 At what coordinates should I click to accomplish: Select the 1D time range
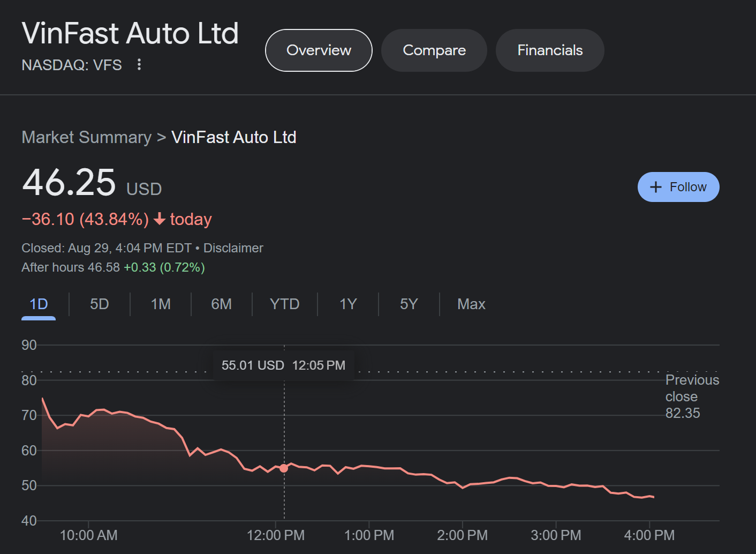pyautogui.click(x=39, y=304)
